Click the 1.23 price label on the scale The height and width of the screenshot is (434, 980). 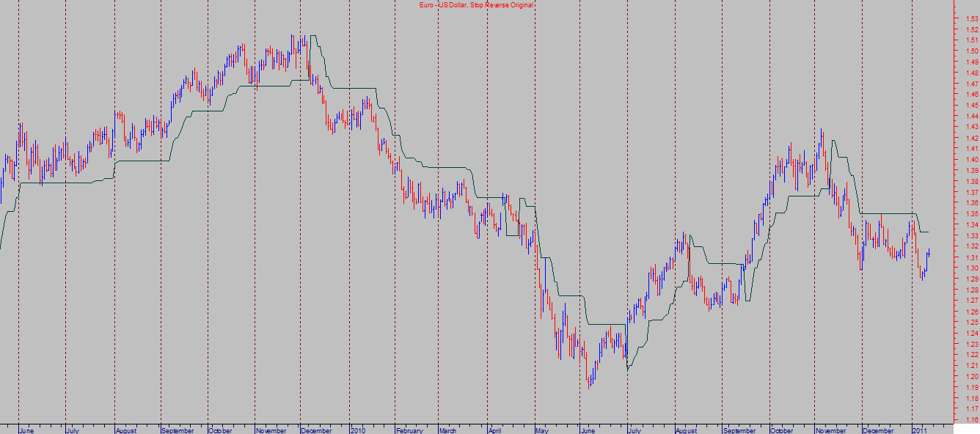[972, 344]
